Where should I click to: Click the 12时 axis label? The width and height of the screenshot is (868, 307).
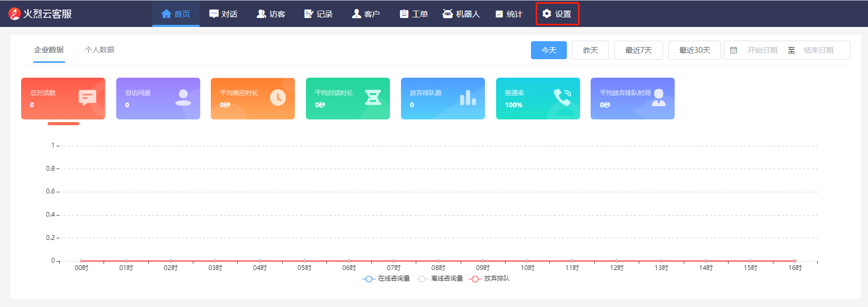[617, 268]
